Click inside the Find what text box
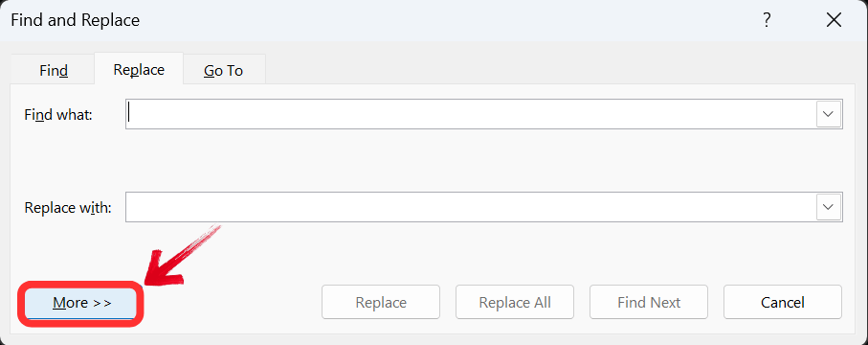The height and width of the screenshot is (345, 868). point(471,114)
